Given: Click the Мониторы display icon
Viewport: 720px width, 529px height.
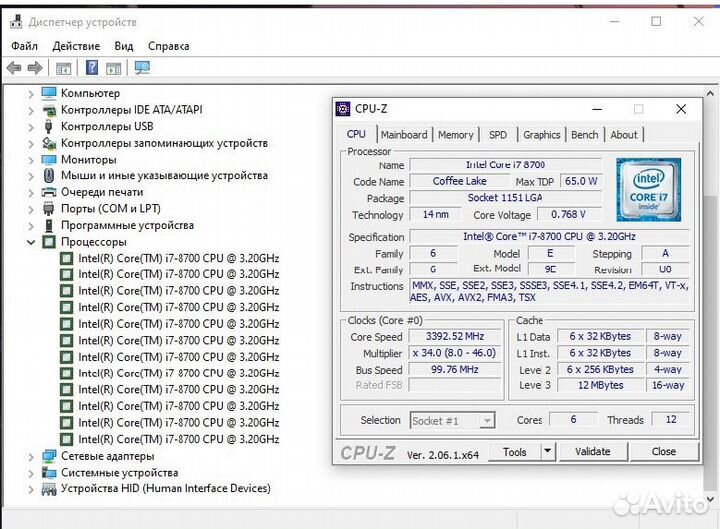Looking at the screenshot, I should 49,160.
